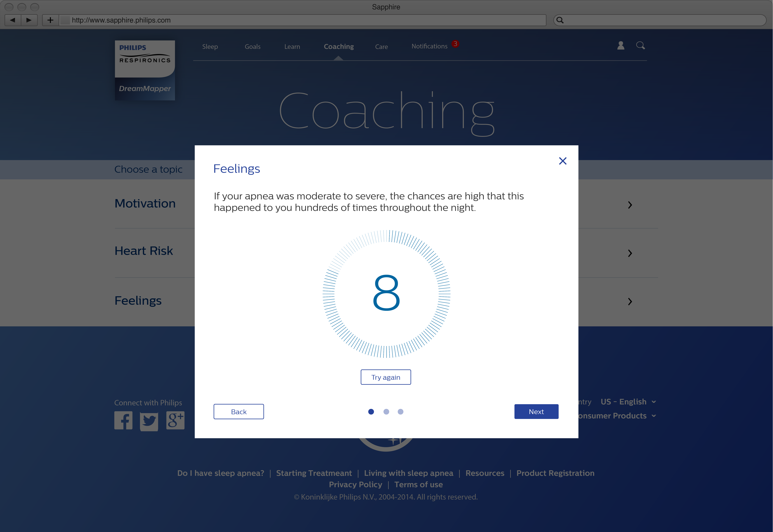This screenshot has width=773, height=532.
Task: Open Philips Google Plus icon
Action: tap(175, 420)
